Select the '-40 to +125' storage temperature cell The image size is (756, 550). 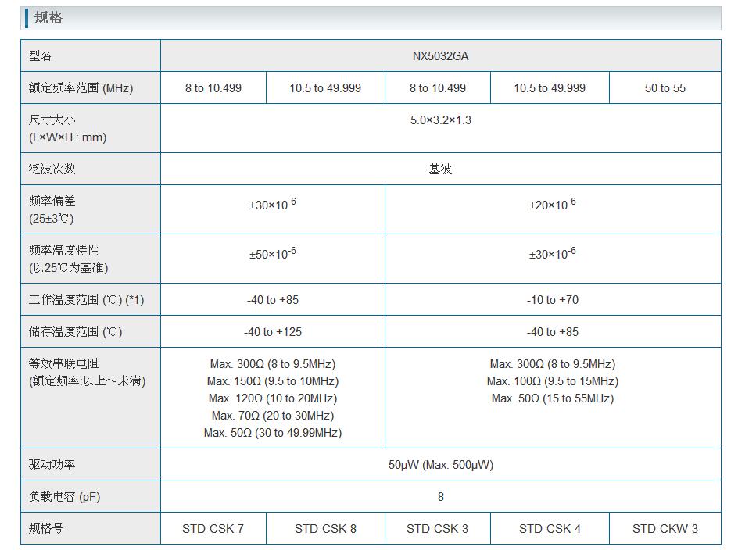tap(272, 332)
